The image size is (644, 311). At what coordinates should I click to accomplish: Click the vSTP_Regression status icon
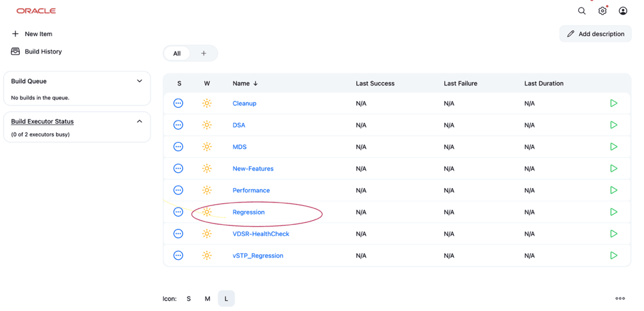[178, 256]
